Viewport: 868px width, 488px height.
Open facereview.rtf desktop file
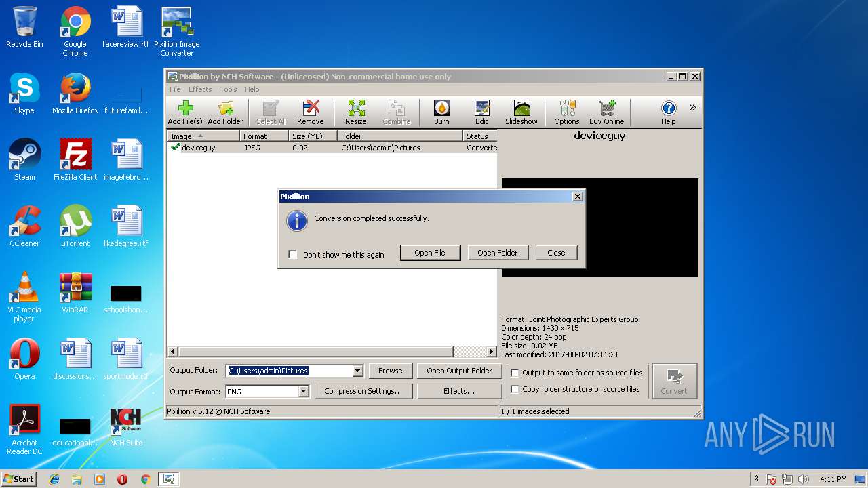(126, 28)
